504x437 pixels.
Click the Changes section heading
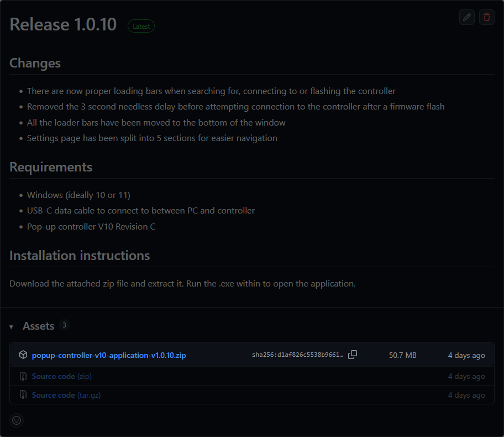point(35,63)
